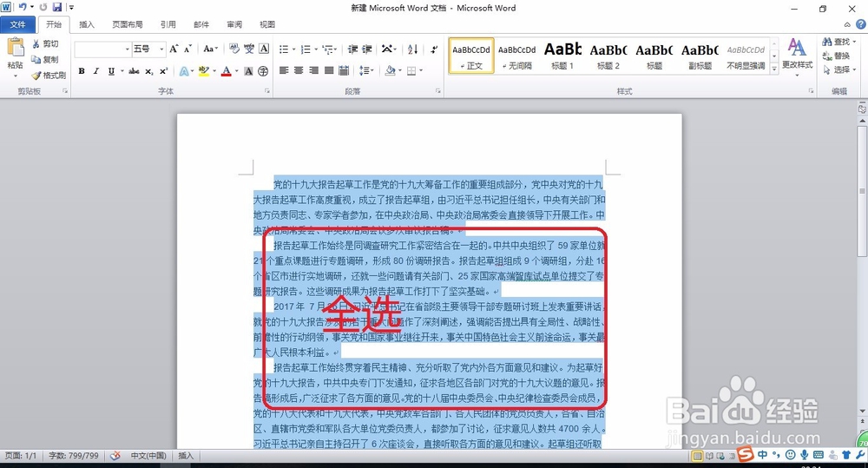Click the vertical scrollbar thumb
The height and width of the screenshot is (468, 868).
862,191
